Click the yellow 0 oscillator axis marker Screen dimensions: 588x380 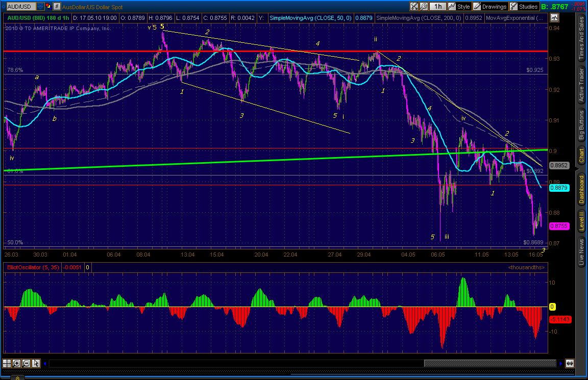click(x=552, y=307)
